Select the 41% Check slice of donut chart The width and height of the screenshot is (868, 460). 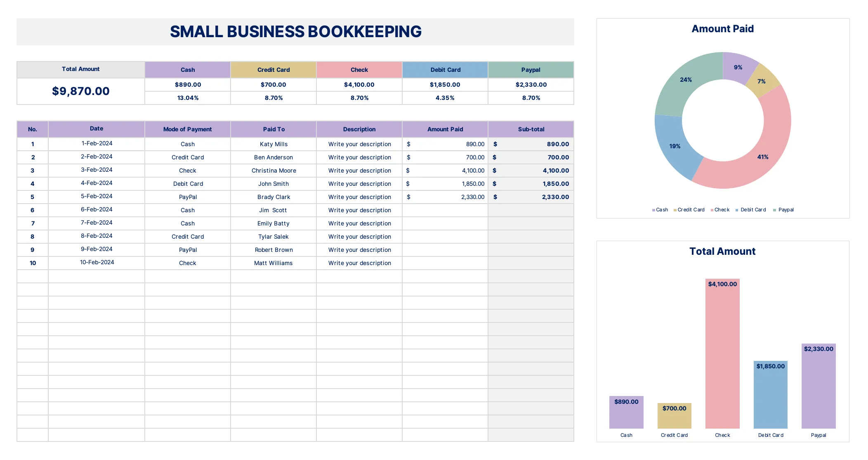pyautogui.click(x=763, y=157)
